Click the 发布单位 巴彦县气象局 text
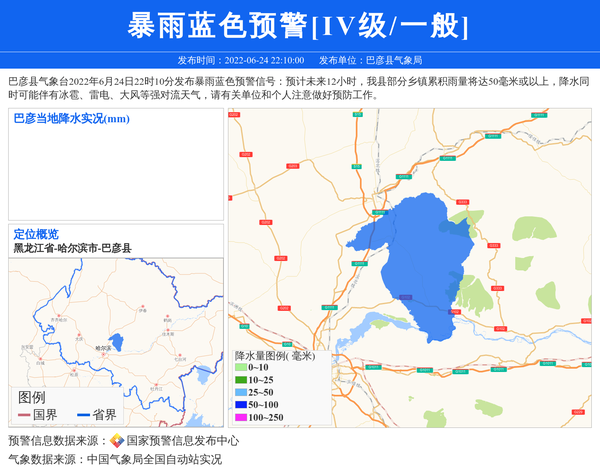The height and width of the screenshot is (471, 600). (370, 60)
